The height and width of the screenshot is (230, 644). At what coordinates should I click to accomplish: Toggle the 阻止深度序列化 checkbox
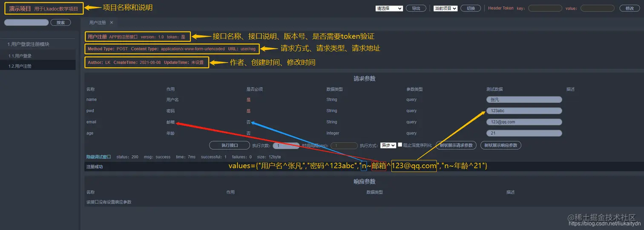pyautogui.click(x=400, y=145)
